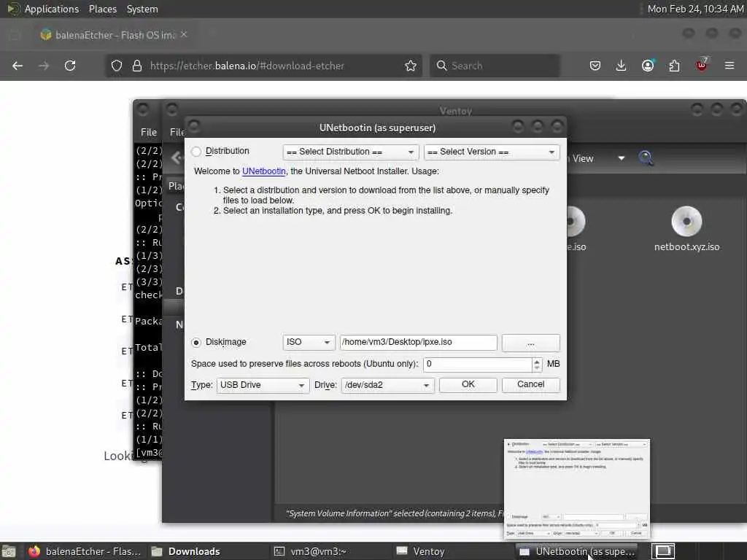Open the browser downloads icon

point(622,66)
